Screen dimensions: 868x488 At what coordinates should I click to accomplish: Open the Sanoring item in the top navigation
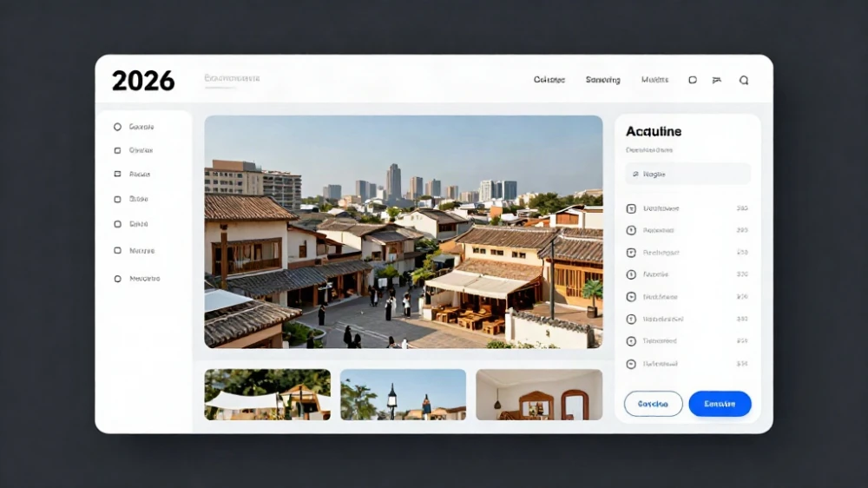(x=603, y=80)
